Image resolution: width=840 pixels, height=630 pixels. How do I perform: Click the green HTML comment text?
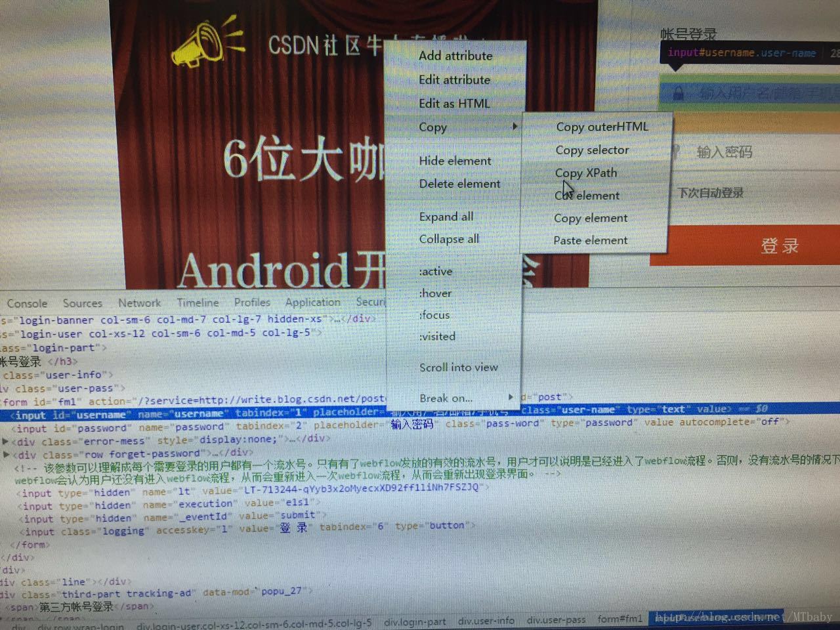click(x=427, y=467)
